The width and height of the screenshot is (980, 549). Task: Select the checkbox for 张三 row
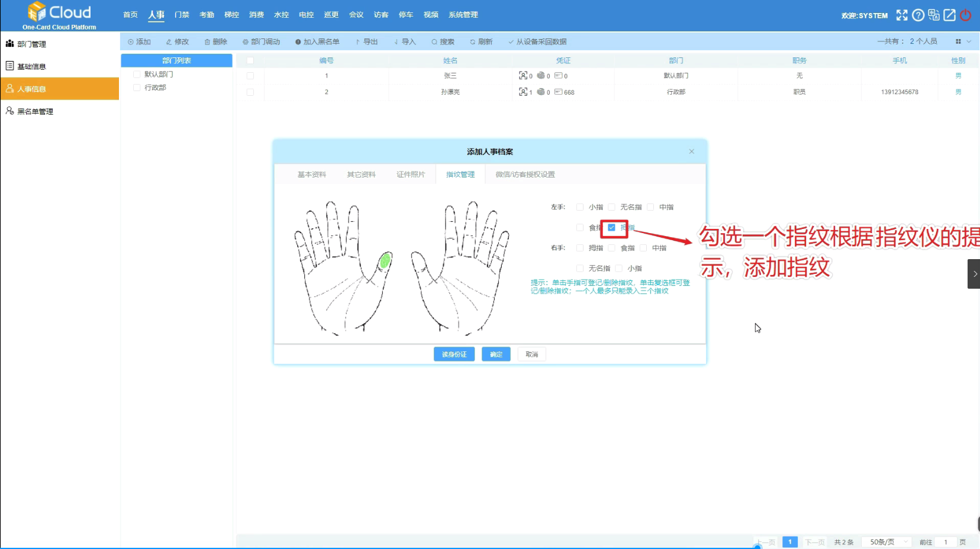click(250, 76)
